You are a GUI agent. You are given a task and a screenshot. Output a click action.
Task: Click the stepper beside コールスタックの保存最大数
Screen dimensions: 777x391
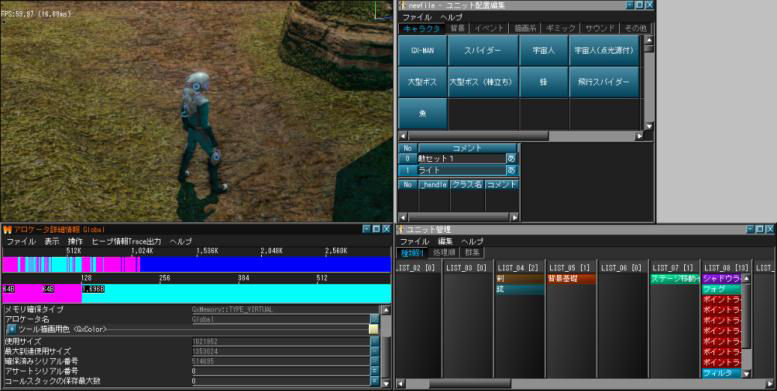point(375,381)
